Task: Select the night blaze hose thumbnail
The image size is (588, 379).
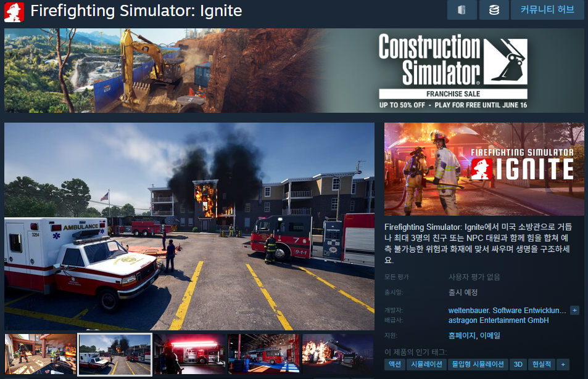Action: click(338, 354)
